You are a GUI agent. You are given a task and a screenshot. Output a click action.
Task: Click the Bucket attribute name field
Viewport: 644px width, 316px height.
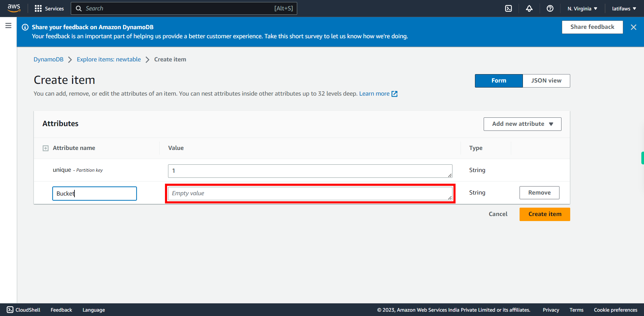click(x=95, y=194)
